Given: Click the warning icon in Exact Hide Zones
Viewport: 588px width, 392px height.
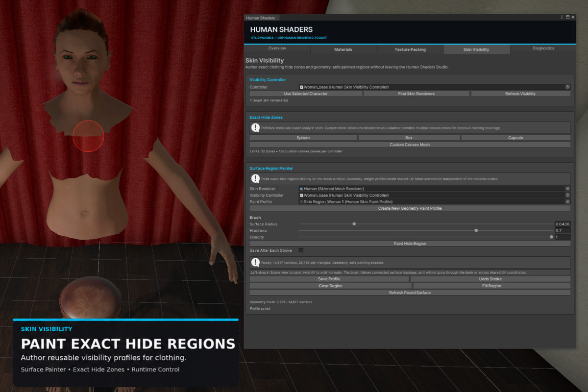Looking at the screenshot, I should point(255,128).
